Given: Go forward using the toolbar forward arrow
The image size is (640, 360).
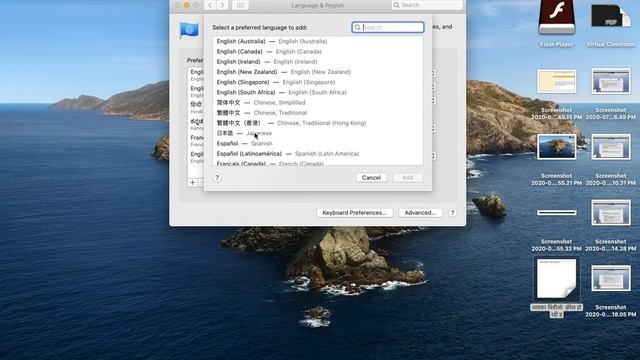Looking at the screenshot, I should (222, 5).
